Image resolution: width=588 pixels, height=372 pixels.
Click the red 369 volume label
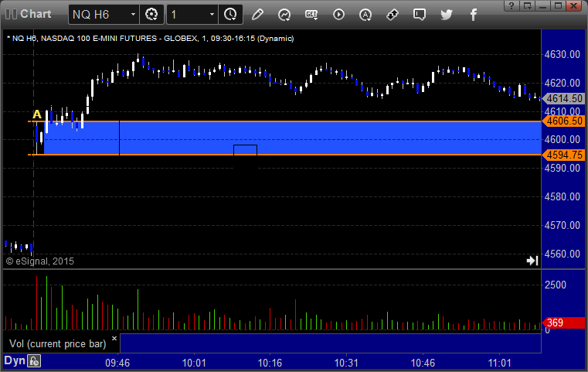coord(563,323)
